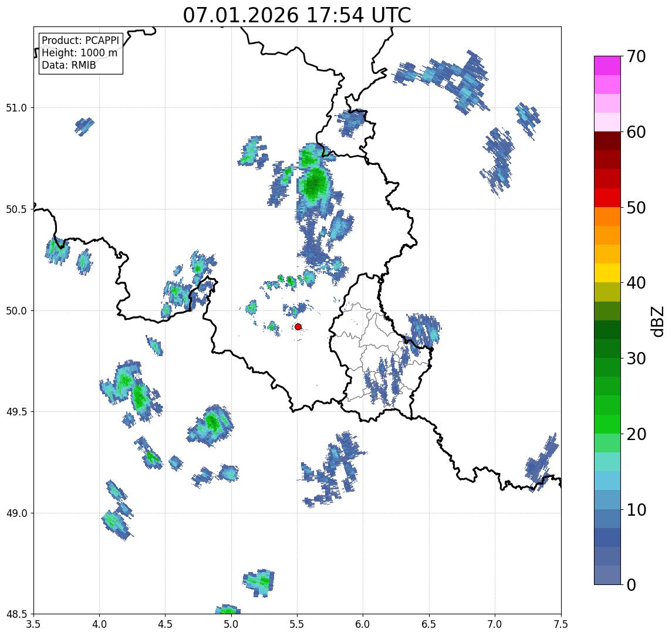
Task: Click the latitude axis label 51.0
Action: tap(16, 108)
